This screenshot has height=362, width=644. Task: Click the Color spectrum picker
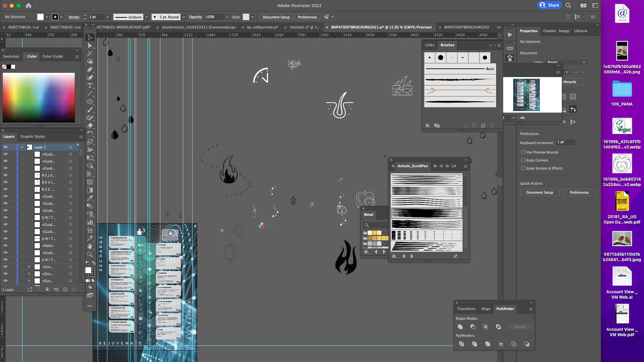click(39, 98)
